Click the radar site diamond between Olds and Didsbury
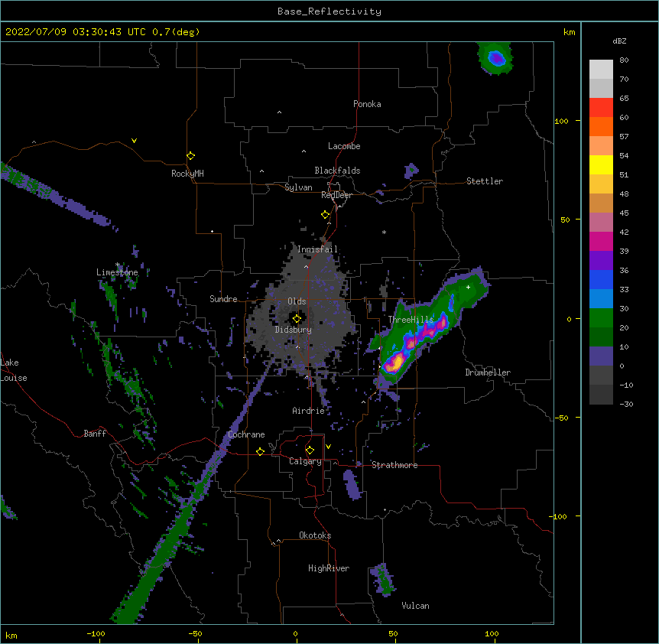This screenshot has height=644, width=659. [x=297, y=319]
